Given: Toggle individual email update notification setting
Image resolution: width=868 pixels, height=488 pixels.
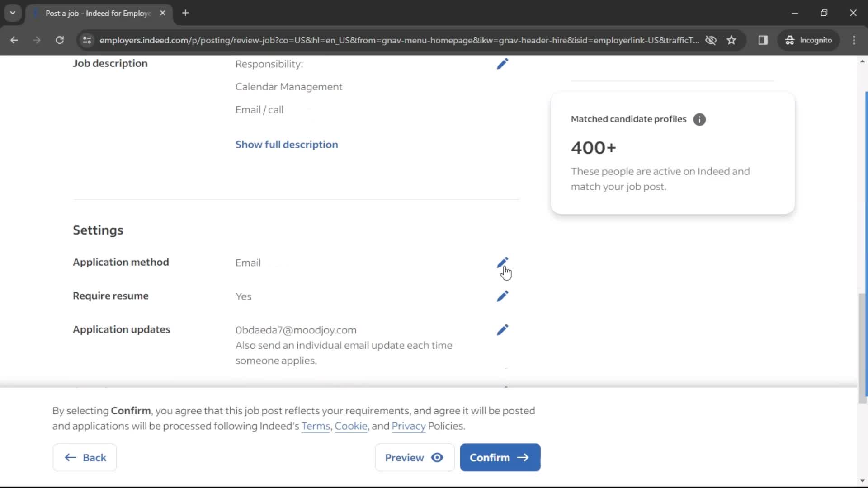Looking at the screenshot, I should [x=503, y=329].
